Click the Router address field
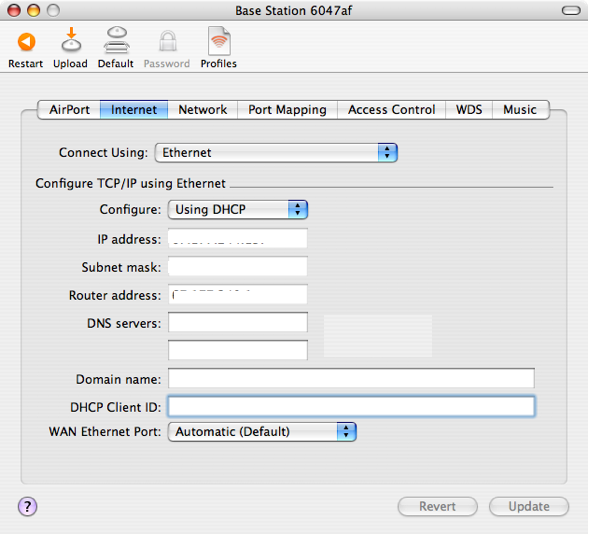Screen dimensions: 589x535 click(238, 294)
